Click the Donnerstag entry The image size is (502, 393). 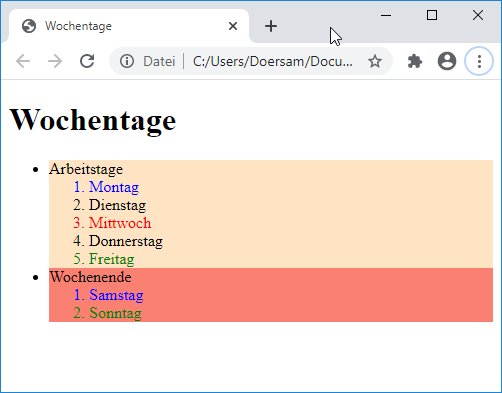[x=126, y=241]
